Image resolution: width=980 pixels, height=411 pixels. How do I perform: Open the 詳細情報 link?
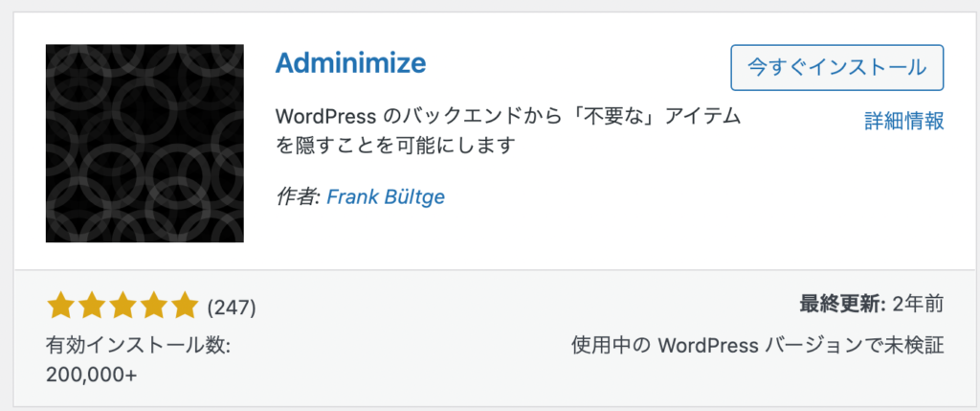903,121
